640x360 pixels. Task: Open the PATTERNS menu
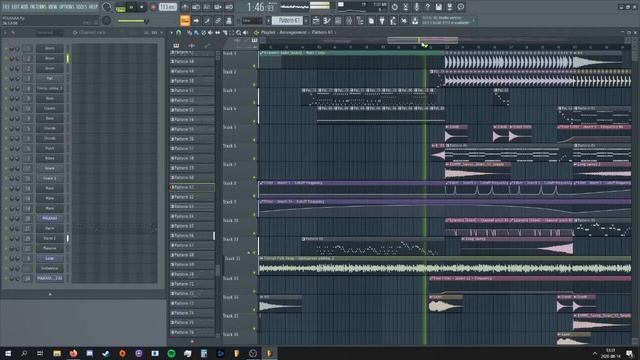[x=38, y=7]
